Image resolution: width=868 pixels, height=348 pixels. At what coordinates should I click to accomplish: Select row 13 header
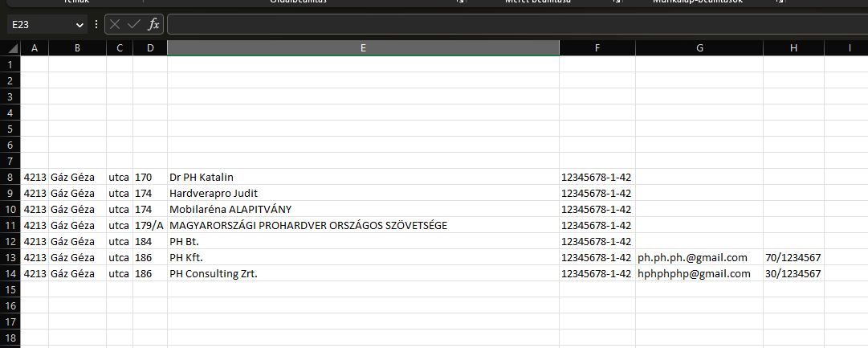point(10,258)
